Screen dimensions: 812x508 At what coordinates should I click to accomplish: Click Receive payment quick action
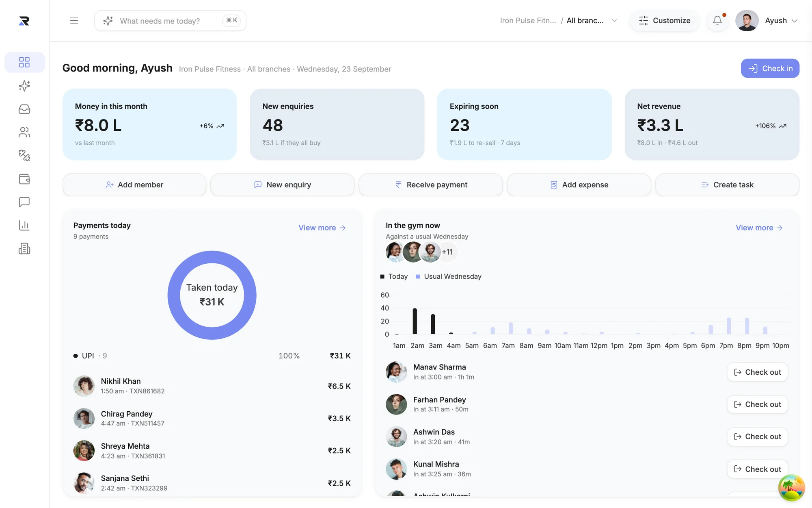click(431, 185)
